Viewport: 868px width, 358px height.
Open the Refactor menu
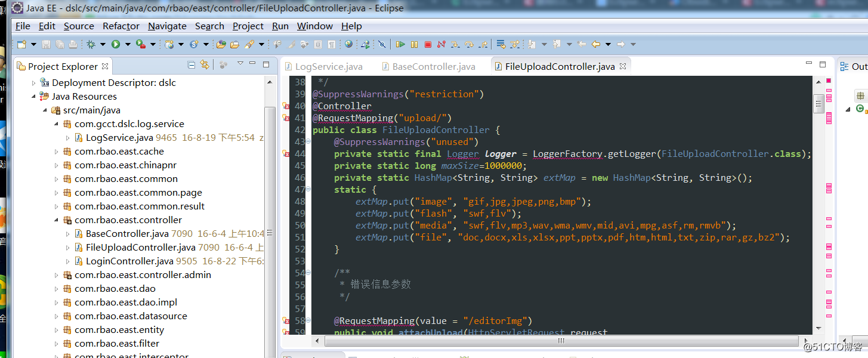[x=121, y=26]
